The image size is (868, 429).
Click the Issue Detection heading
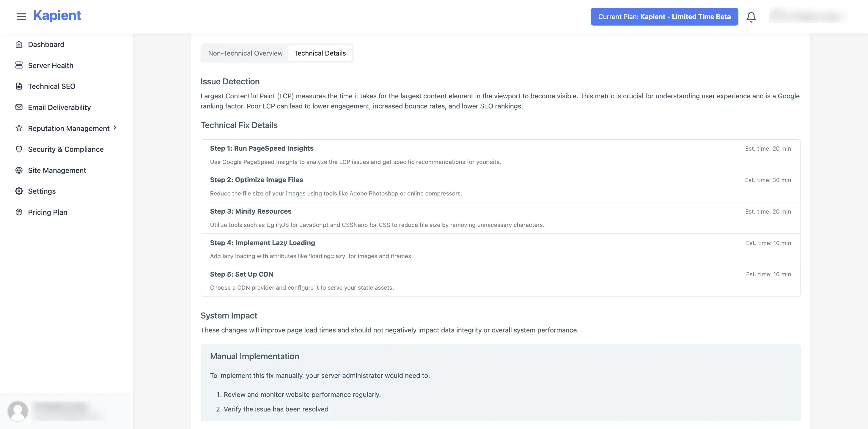230,81
